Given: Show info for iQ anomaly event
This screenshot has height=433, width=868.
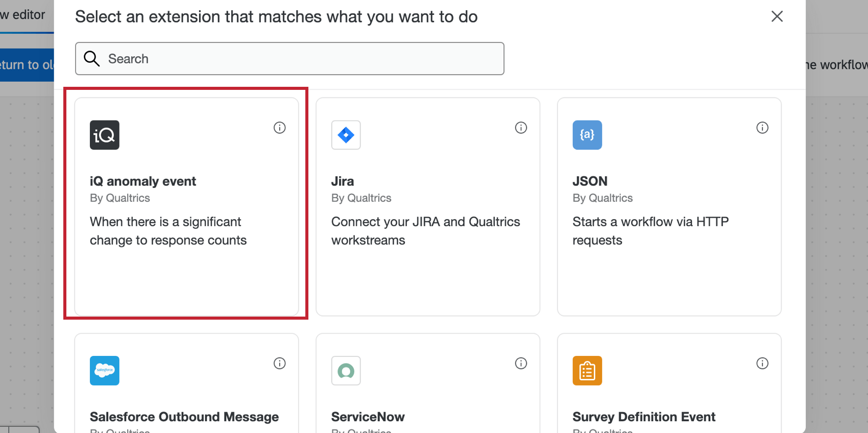Looking at the screenshot, I should tap(279, 128).
